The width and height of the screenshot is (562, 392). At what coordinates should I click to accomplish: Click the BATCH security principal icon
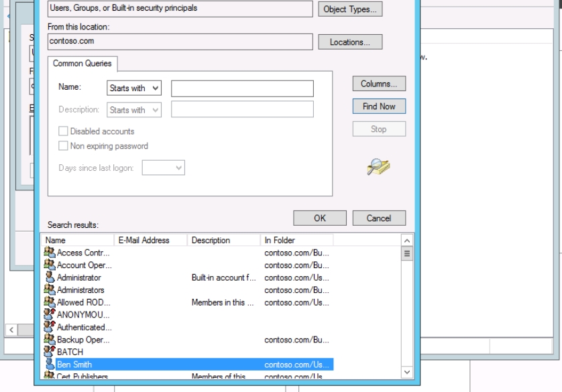50,352
